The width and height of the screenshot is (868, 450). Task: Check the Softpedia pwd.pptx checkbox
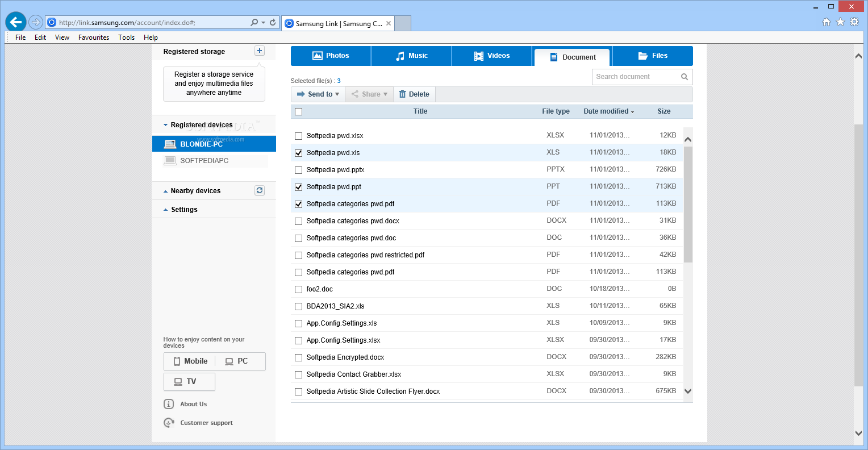pos(299,170)
